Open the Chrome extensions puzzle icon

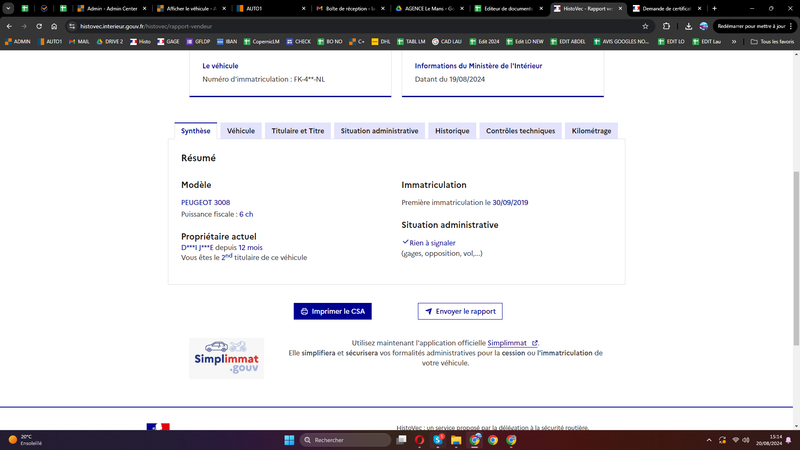(666, 26)
